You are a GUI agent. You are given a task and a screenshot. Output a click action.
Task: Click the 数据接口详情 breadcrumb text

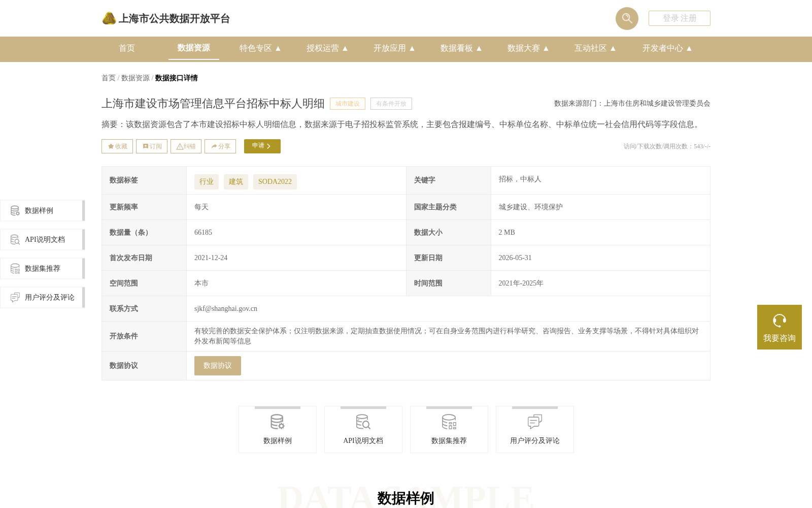pos(177,78)
